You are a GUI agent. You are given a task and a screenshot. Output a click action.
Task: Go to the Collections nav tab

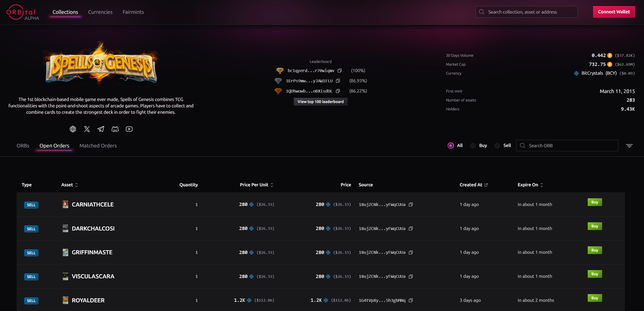click(65, 12)
